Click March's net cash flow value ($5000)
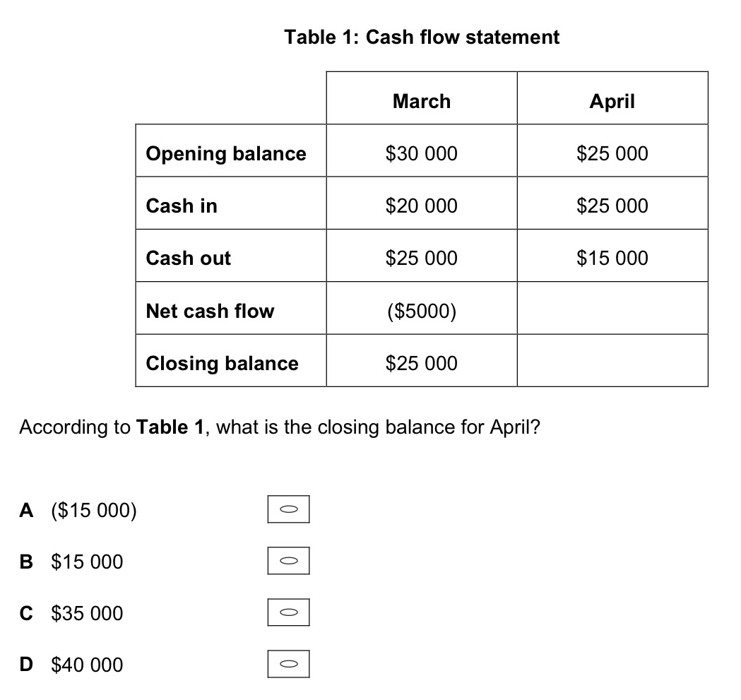Viewport: 741px width, 700px height. [x=421, y=311]
